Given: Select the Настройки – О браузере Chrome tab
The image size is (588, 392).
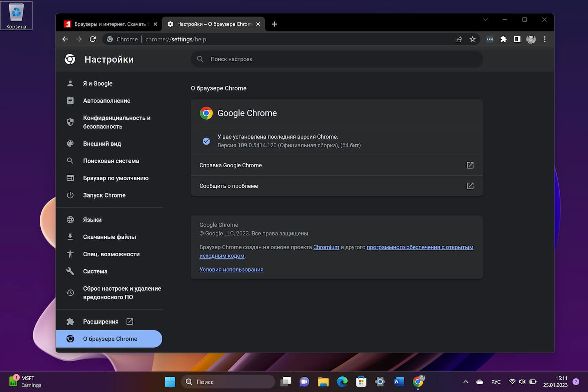Looking at the screenshot, I should 214,24.
